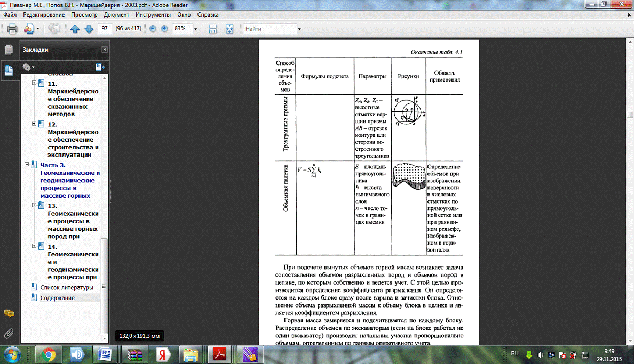Open the zoom percentage dropdown
The height and width of the screenshot is (364, 634).
(x=196, y=29)
